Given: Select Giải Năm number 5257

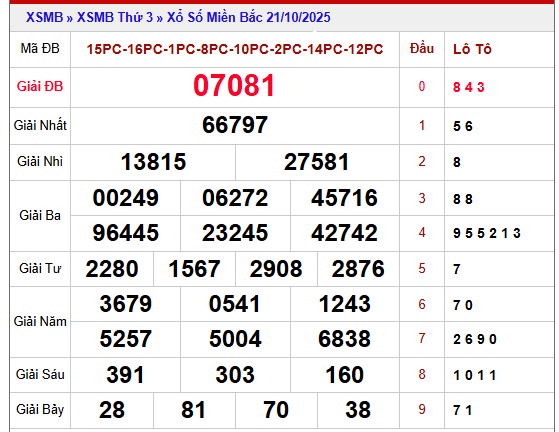Looking at the screenshot, I should [x=125, y=339].
